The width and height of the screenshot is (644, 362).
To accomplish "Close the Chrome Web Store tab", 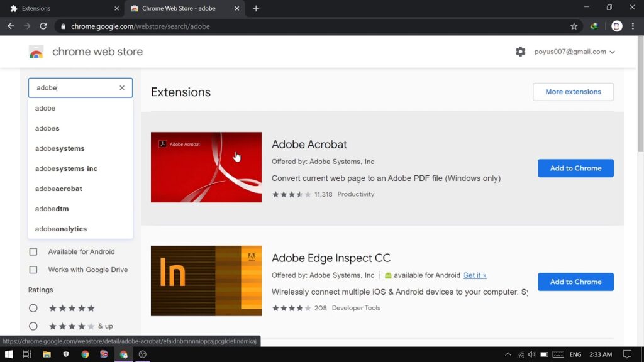I will (237, 8).
